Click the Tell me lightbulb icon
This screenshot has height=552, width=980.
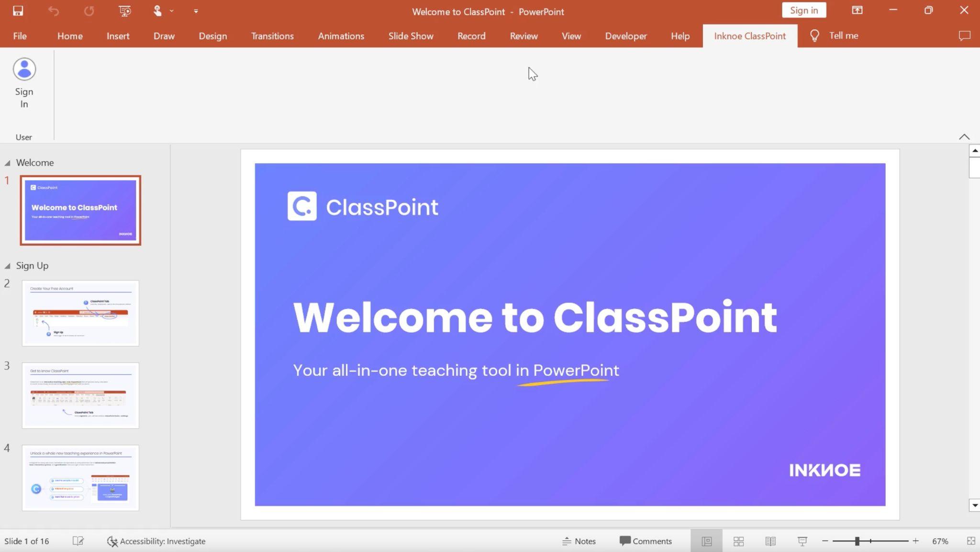[x=814, y=36]
